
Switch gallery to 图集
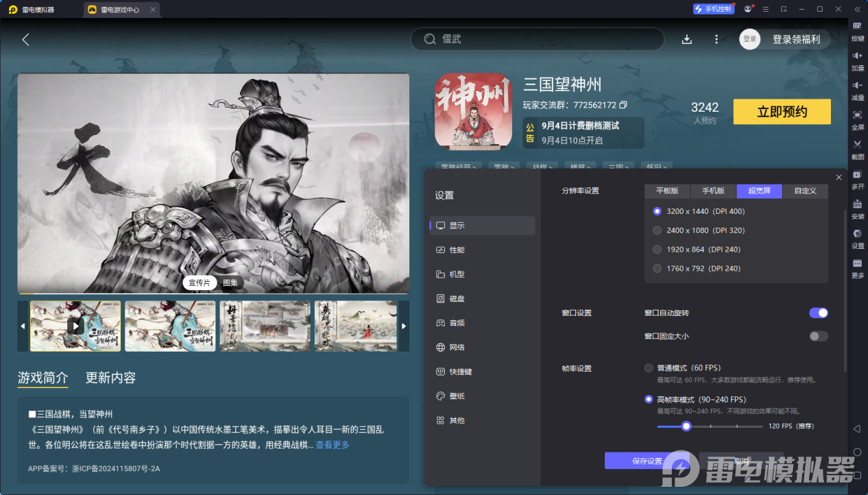click(230, 282)
